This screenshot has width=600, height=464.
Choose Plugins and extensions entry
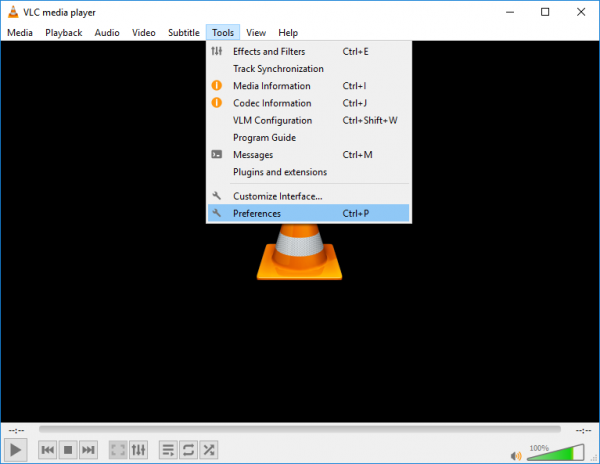pos(308,172)
